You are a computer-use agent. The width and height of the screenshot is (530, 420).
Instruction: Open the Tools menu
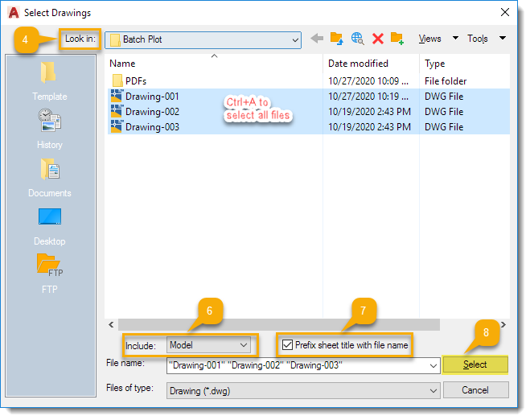click(477, 39)
